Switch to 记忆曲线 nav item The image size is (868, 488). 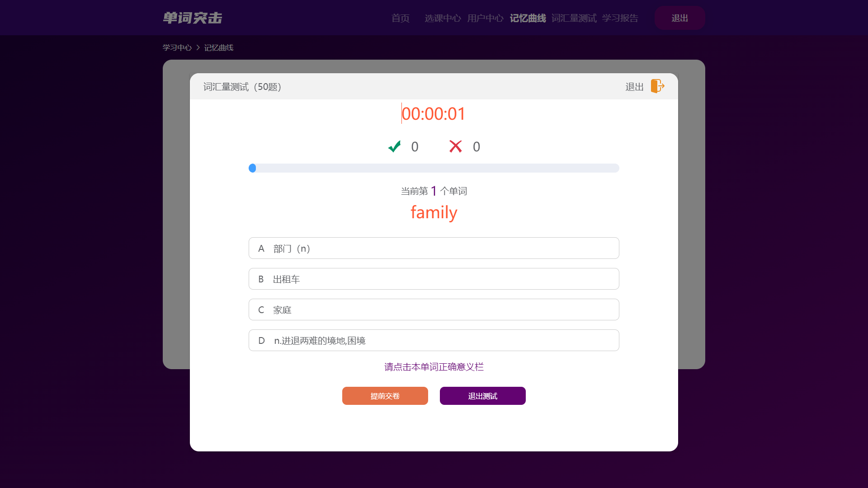click(x=528, y=18)
